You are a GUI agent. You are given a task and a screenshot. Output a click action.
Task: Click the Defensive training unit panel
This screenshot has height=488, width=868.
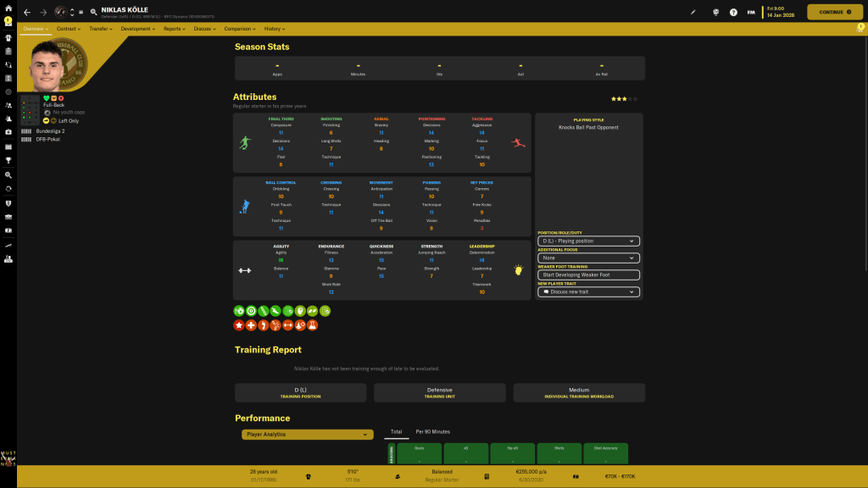coord(439,392)
